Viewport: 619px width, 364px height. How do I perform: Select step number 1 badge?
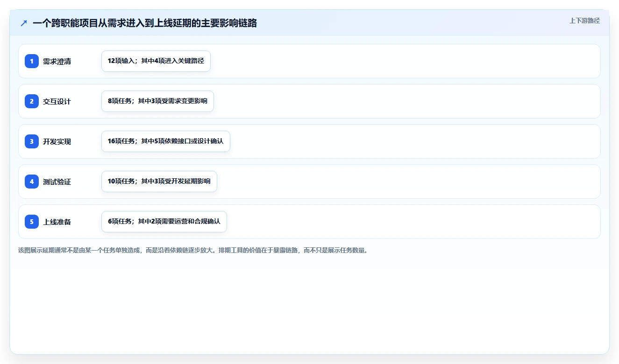[32, 61]
